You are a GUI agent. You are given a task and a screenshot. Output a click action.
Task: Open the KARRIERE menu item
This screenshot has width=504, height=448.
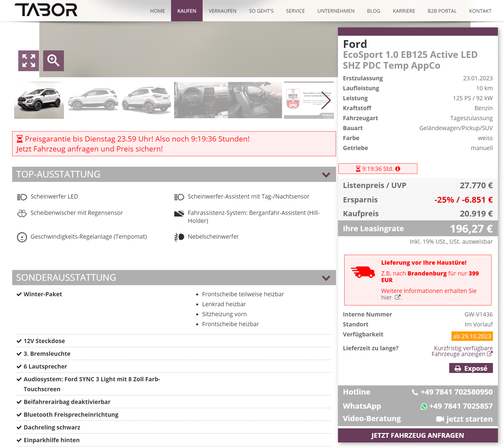pos(404,11)
